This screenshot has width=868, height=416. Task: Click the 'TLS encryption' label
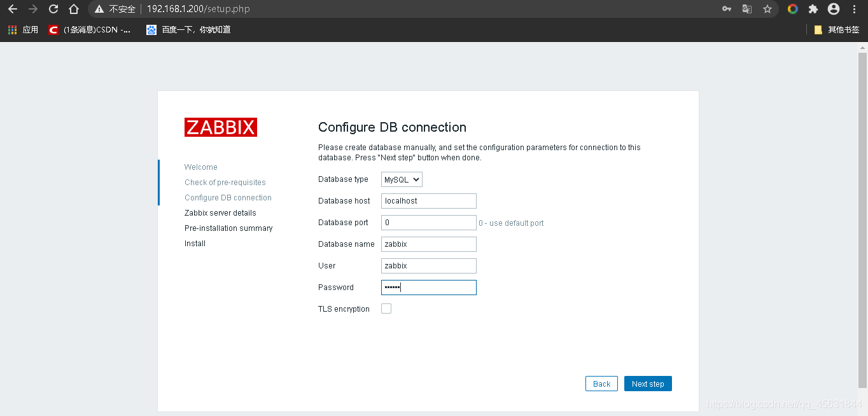344,309
